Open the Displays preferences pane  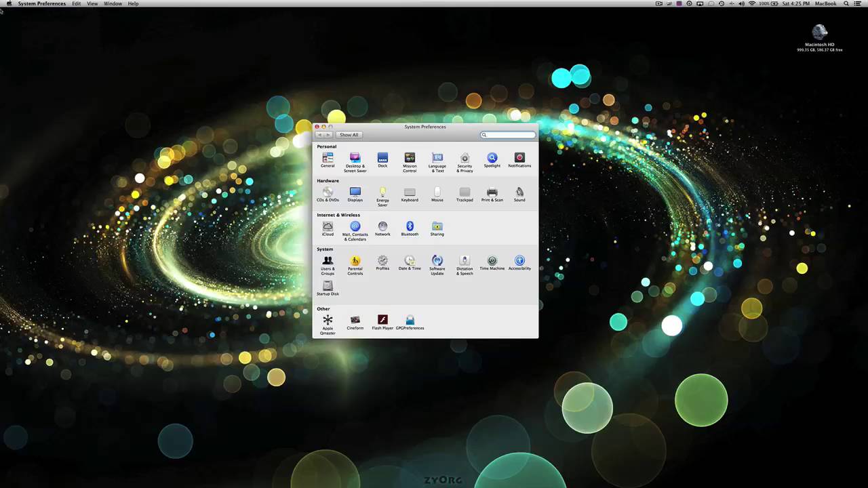coord(355,195)
